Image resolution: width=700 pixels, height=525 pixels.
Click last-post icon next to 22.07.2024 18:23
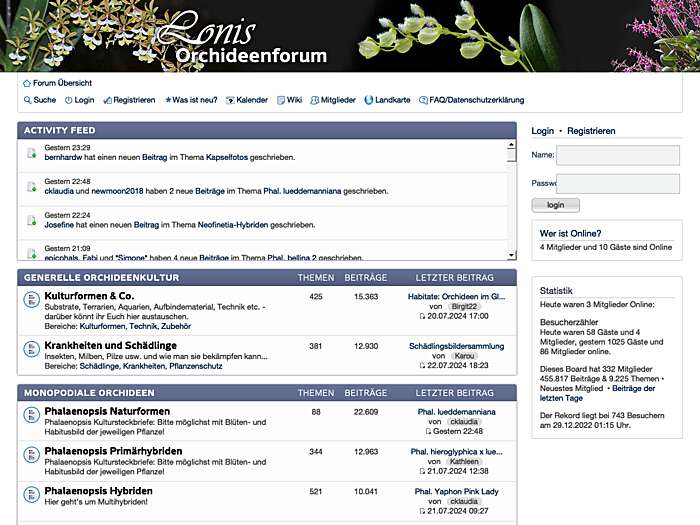(x=422, y=366)
